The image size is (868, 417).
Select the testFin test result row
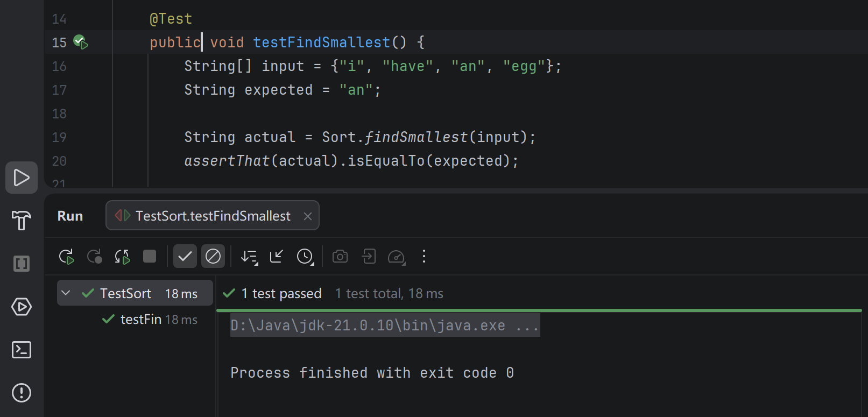[135, 320]
